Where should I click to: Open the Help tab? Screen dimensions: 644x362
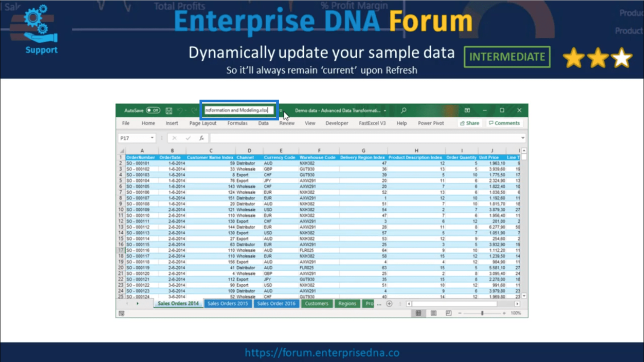click(x=402, y=123)
